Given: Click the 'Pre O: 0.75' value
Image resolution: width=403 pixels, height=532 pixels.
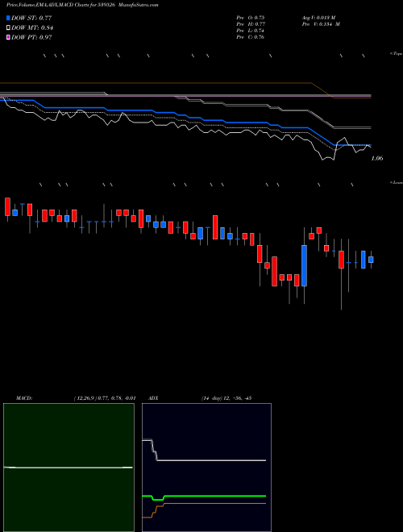Looking at the screenshot, I should click(251, 17).
